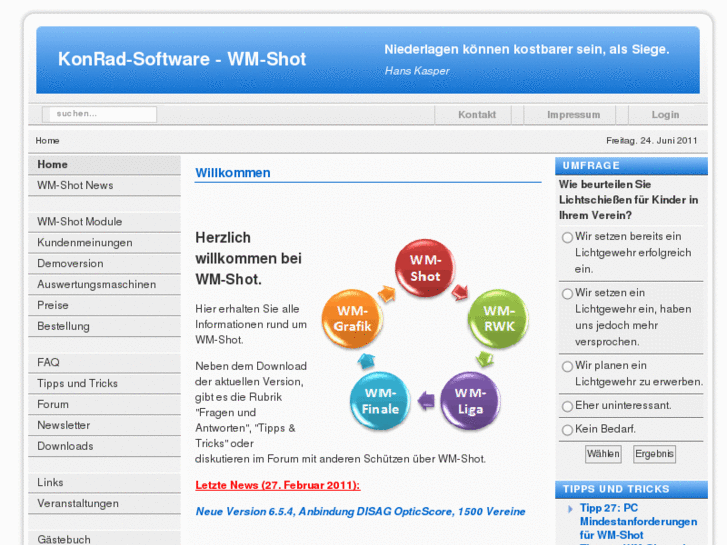The image size is (727, 545).
Task: Open the Preise page
Action: point(104,305)
